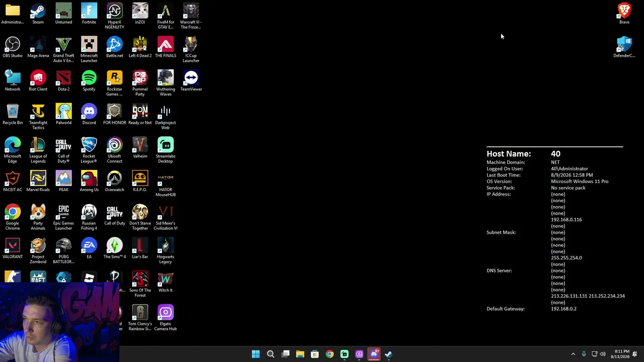Select the Pummel Party shortcut
Image resolution: width=644 pixels, height=362 pixels.
pos(140,83)
